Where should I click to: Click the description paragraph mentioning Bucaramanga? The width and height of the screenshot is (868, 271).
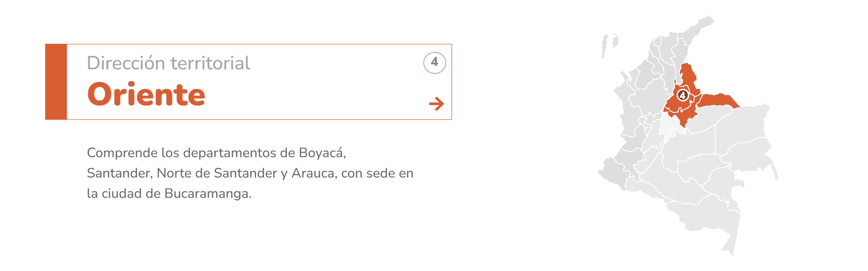[x=250, y=173]
